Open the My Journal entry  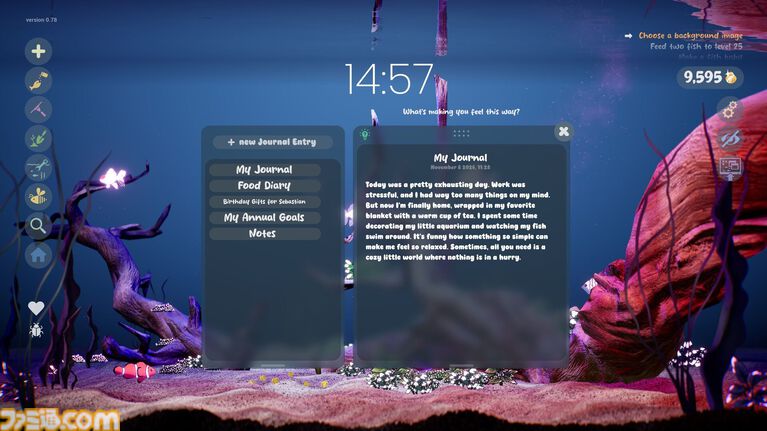(x=265, y=170)
